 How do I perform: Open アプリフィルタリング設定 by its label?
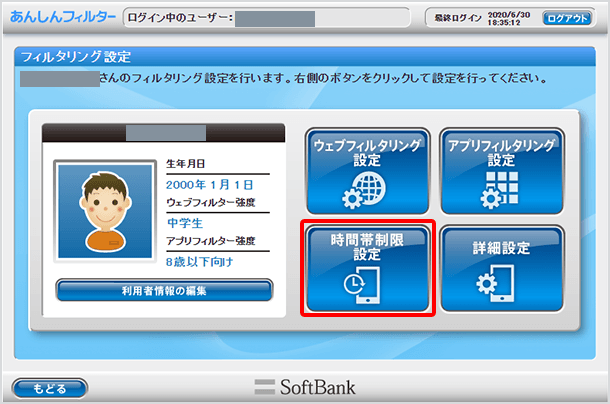pos(501,152)
